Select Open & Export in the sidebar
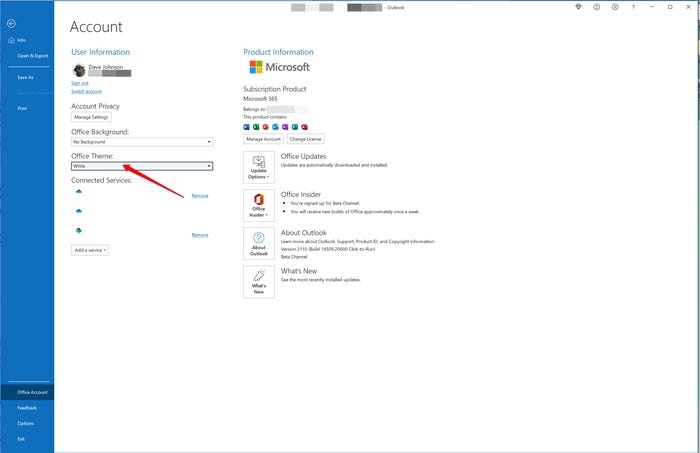Viewport: 700px width, 453px height. tap(32, 56)
